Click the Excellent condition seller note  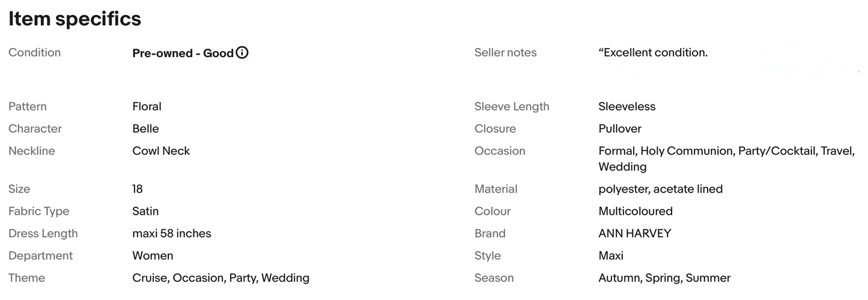[653, 53]
